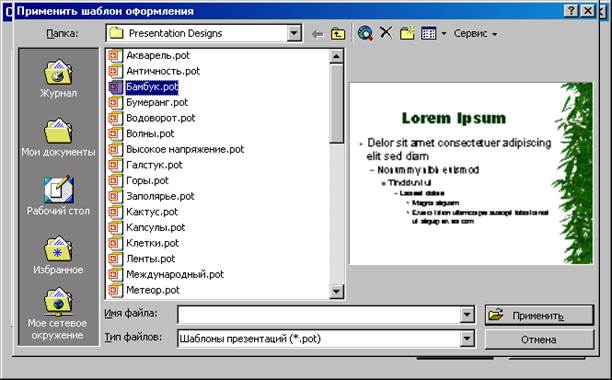Open Мои документы in the sidebar
The image size is (612, 380).
point(58,137)
